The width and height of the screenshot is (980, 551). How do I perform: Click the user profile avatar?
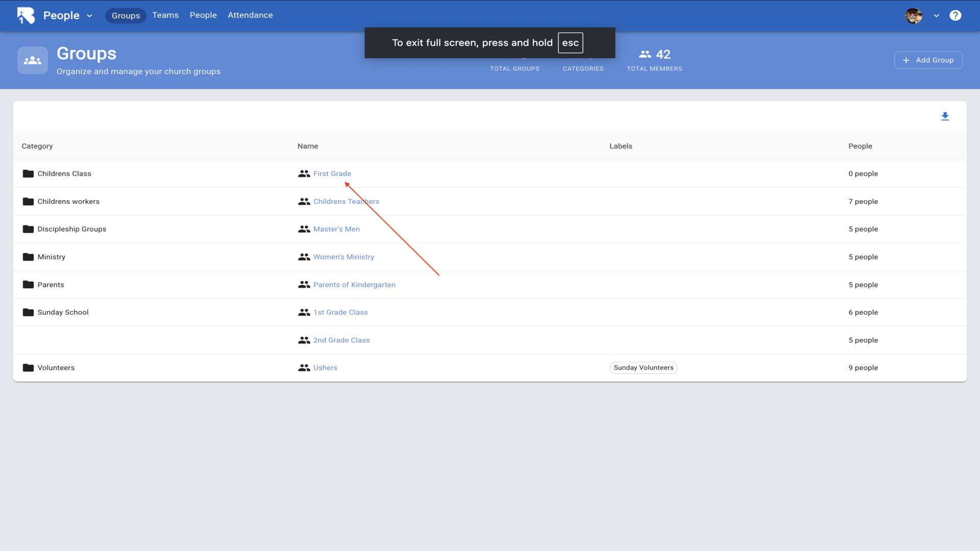(x=913, y=15)
